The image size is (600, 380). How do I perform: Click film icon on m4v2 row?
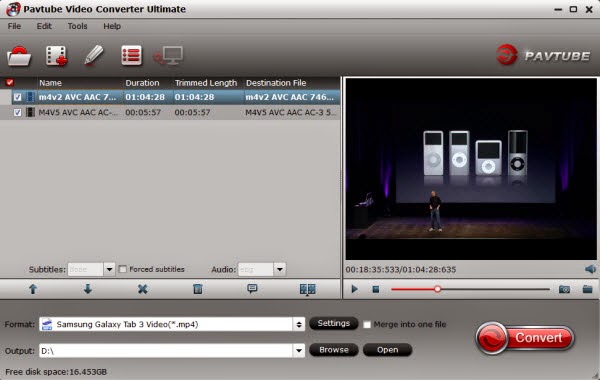(30, 97)
